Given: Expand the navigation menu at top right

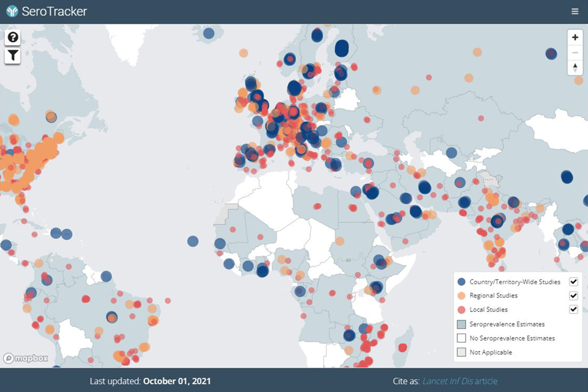Looking at the screenshot, I should (x=575, y=10).
